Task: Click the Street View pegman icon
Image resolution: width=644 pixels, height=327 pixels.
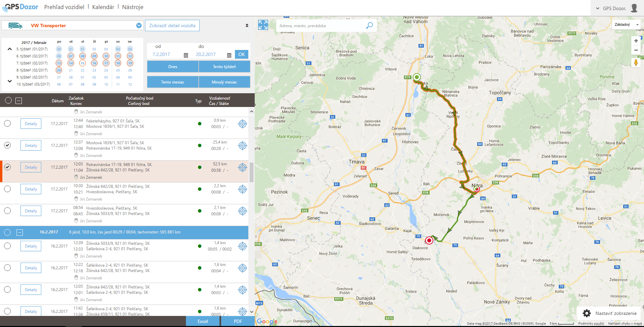Action: point(636,63)
